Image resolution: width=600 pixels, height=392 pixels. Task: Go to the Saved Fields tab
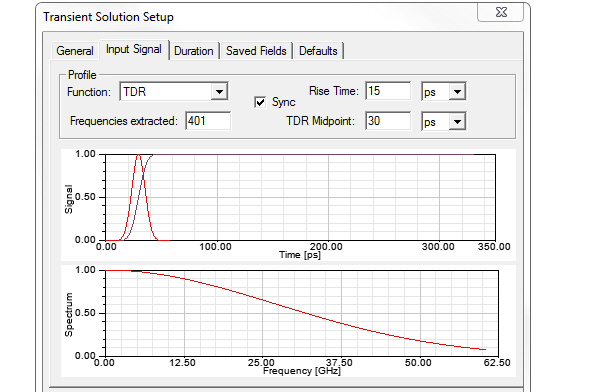click(x=256, y=51)
